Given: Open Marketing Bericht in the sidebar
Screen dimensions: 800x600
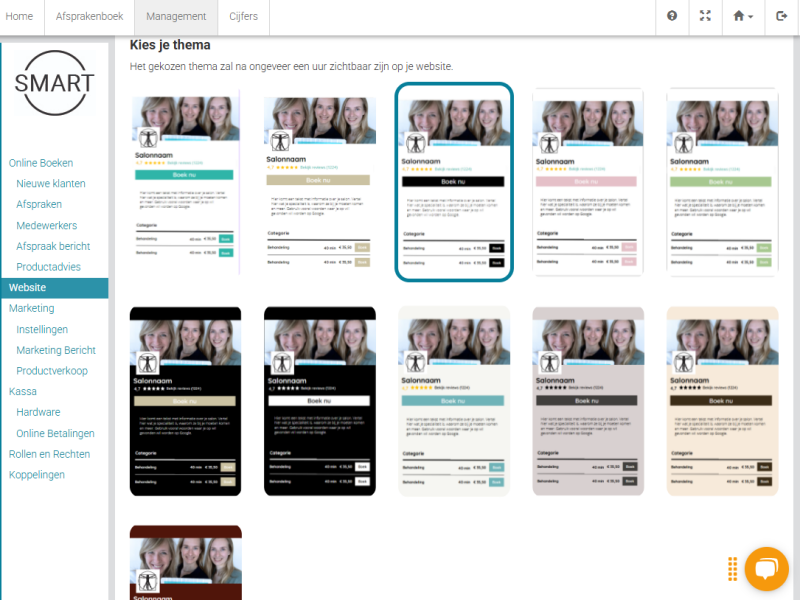Looking at the screenshot, I should [x=56, y=350].
